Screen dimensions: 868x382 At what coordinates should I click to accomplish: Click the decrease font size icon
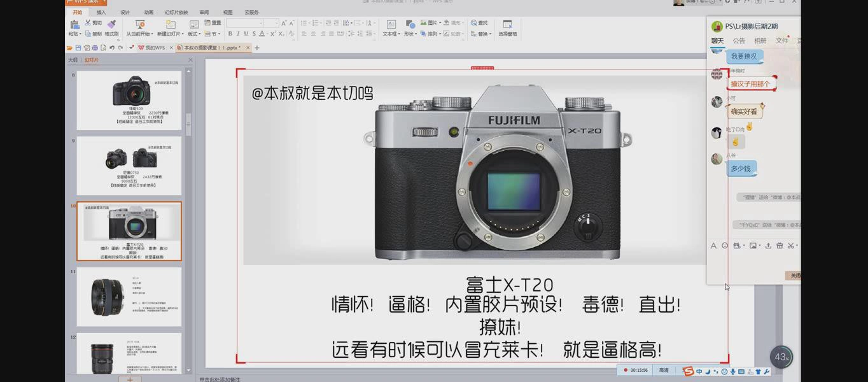pos(292,23)
